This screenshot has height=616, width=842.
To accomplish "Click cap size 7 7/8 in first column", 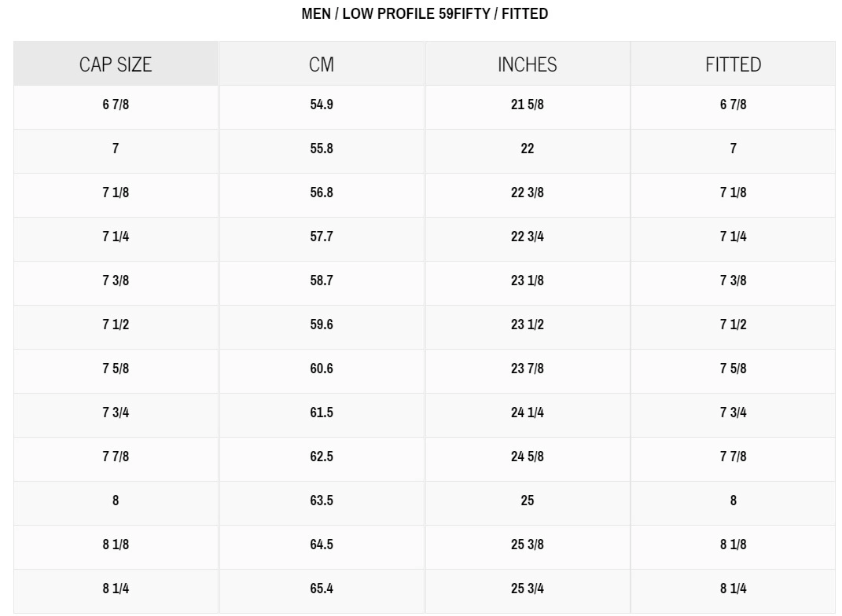I will 116,456.
